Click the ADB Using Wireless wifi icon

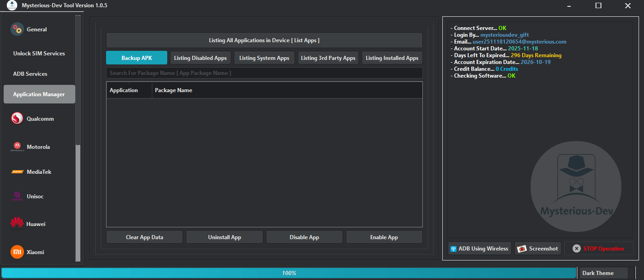(455, 248)
